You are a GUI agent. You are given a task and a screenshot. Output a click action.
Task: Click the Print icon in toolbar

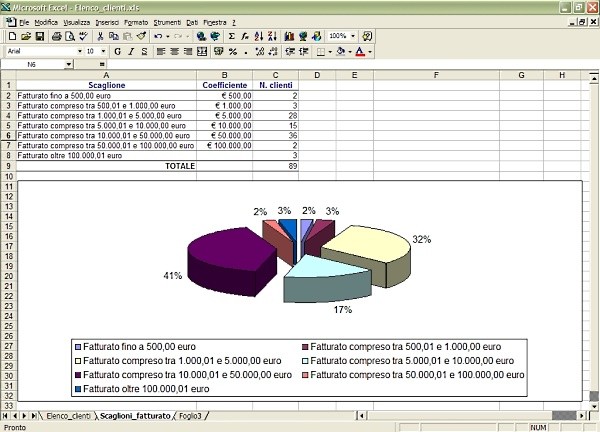[56, 36]
